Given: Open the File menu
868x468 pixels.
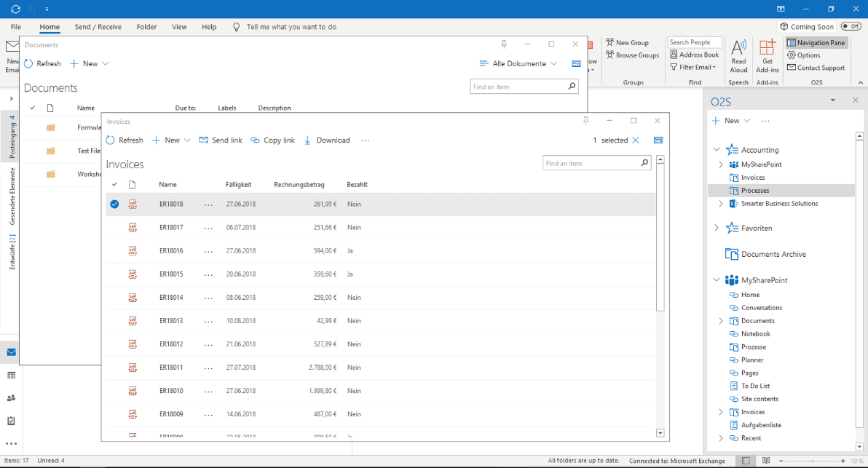Looking at the screenshot, I should point(16,26).
